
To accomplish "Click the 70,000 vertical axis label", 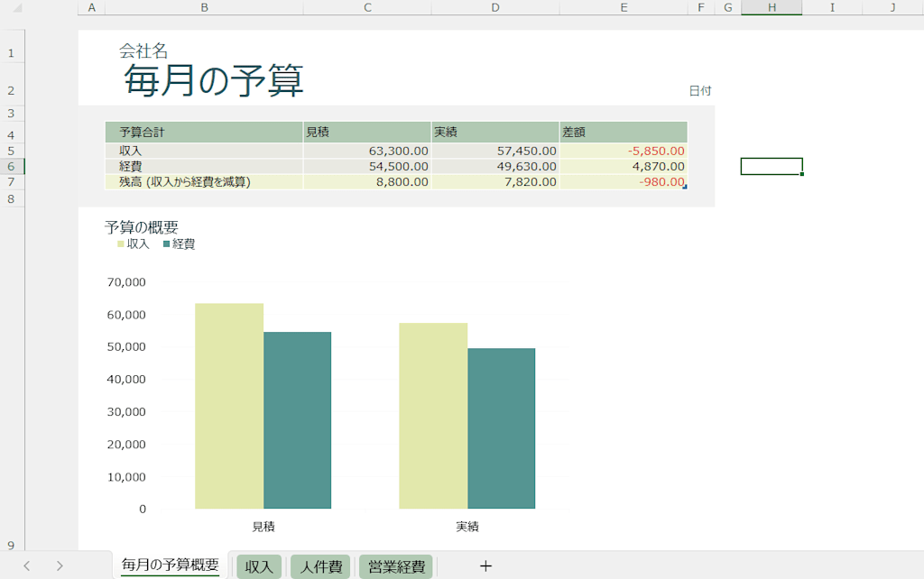I will [x=126, y=282].
